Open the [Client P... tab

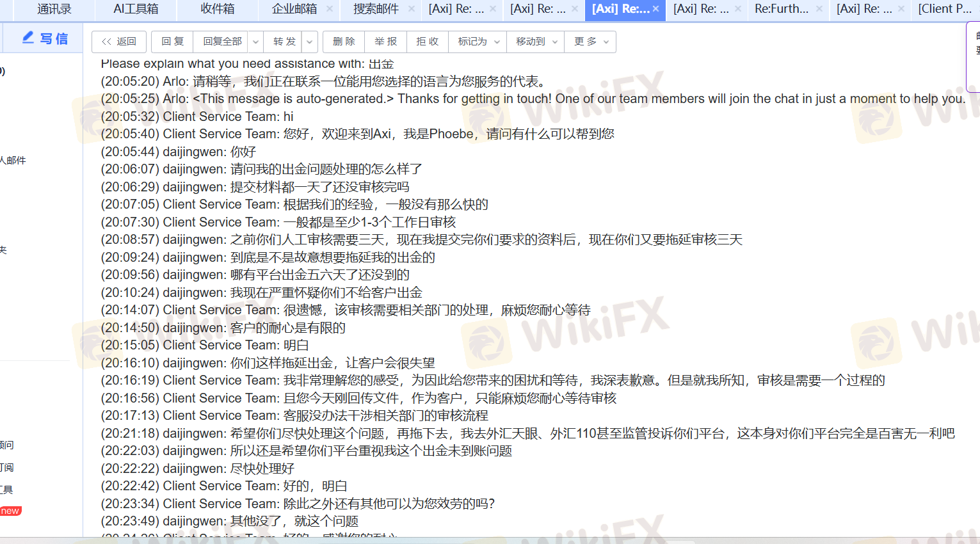point(945,9)
